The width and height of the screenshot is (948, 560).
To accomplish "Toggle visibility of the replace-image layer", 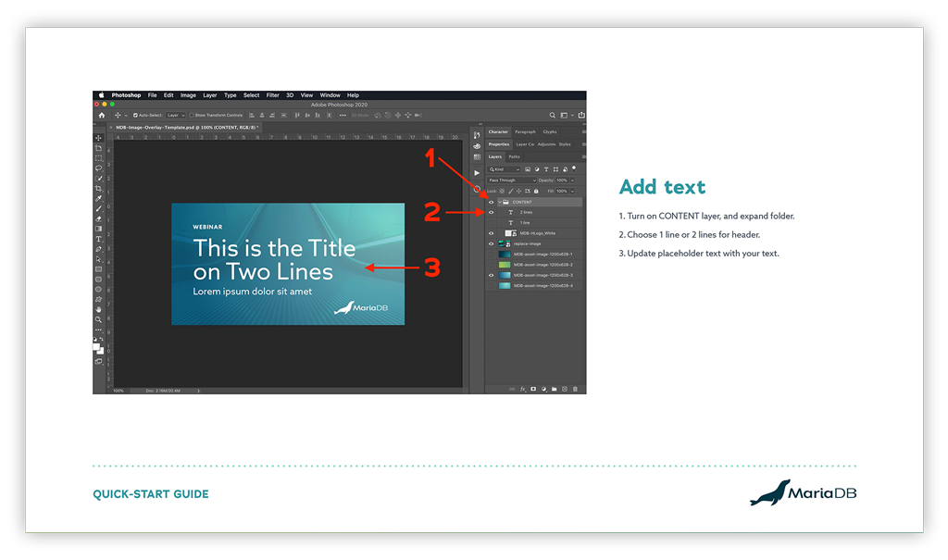I will [x=491, y=243].
